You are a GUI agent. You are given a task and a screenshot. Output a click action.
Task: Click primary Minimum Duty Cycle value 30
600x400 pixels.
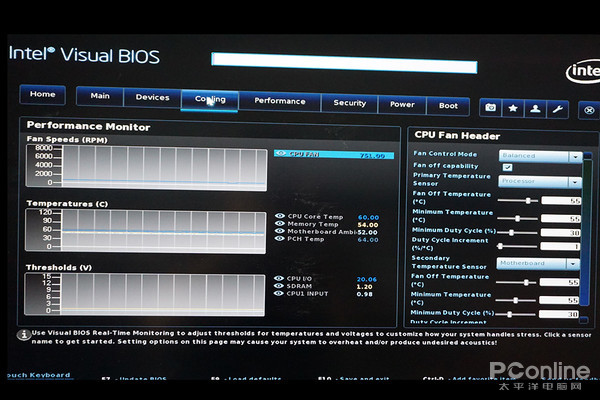[x=561, y=233]
